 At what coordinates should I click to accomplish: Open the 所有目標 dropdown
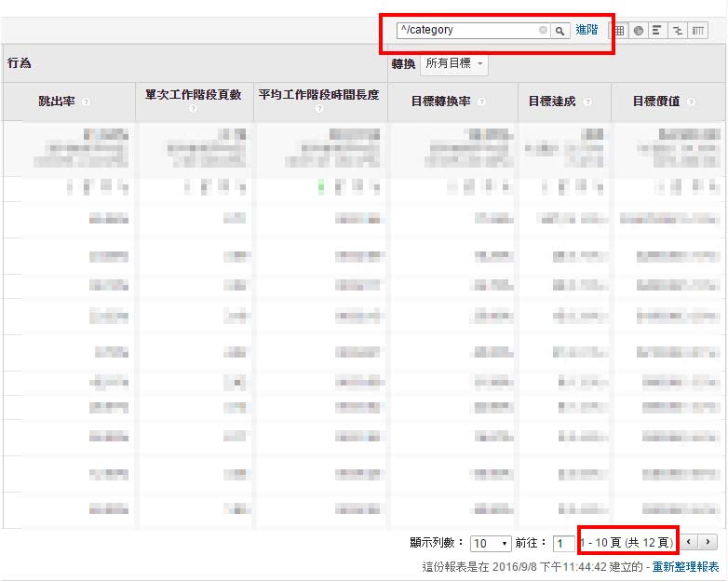[x=454, y=63]
